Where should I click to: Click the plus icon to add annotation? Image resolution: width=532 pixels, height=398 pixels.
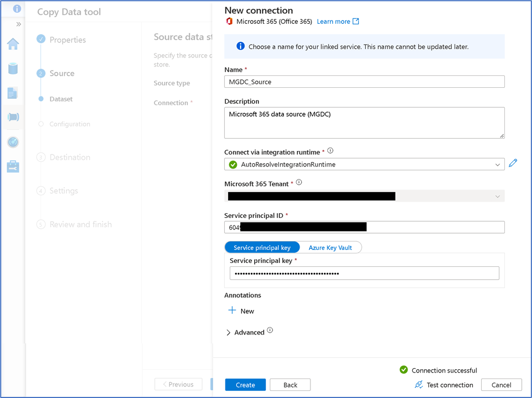point(232,310)
